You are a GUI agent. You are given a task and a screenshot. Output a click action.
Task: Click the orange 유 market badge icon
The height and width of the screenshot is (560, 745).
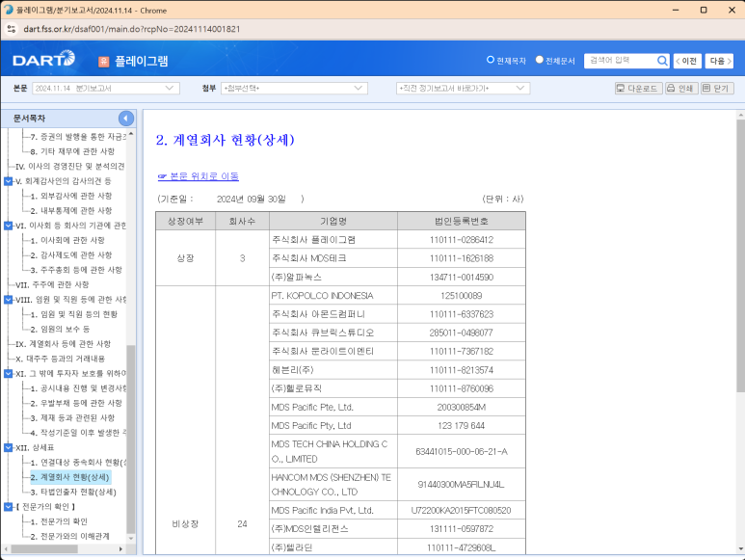pyautogui.click(x=103, y=62)
